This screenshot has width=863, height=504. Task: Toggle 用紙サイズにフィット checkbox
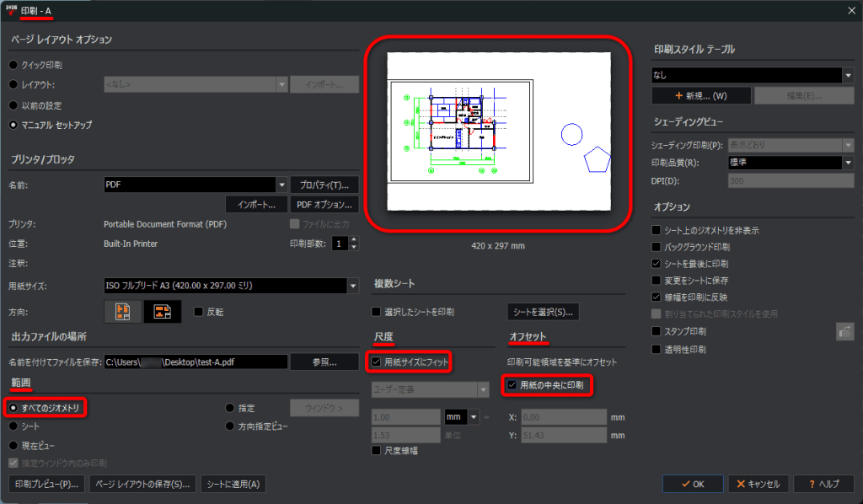pyautogui.click(x=377, y=362)
